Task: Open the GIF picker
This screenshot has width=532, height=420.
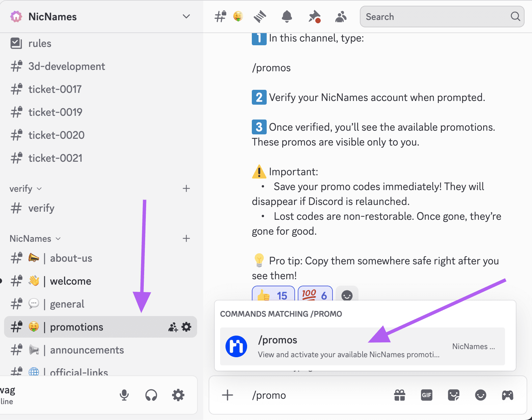Action: (427, 395)
